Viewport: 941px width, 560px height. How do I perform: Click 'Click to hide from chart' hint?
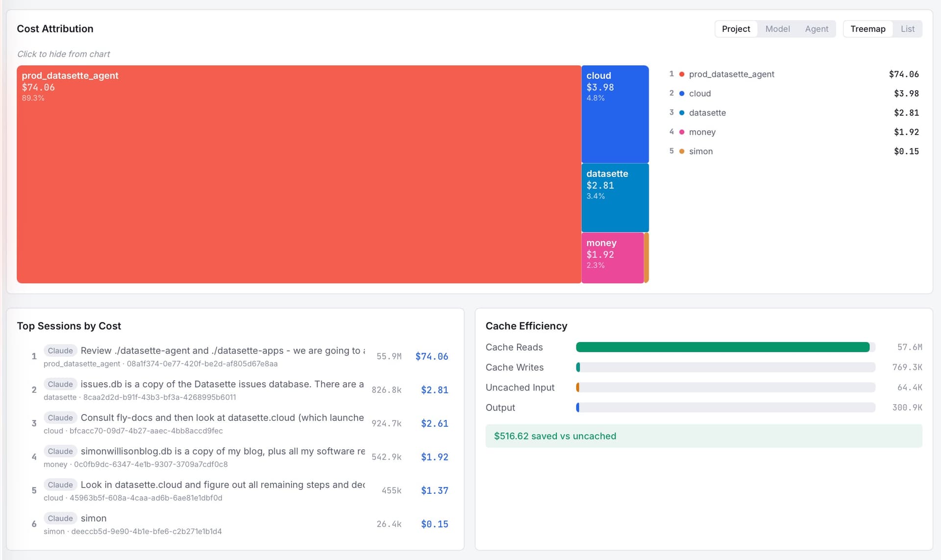[x=64, y=54]
